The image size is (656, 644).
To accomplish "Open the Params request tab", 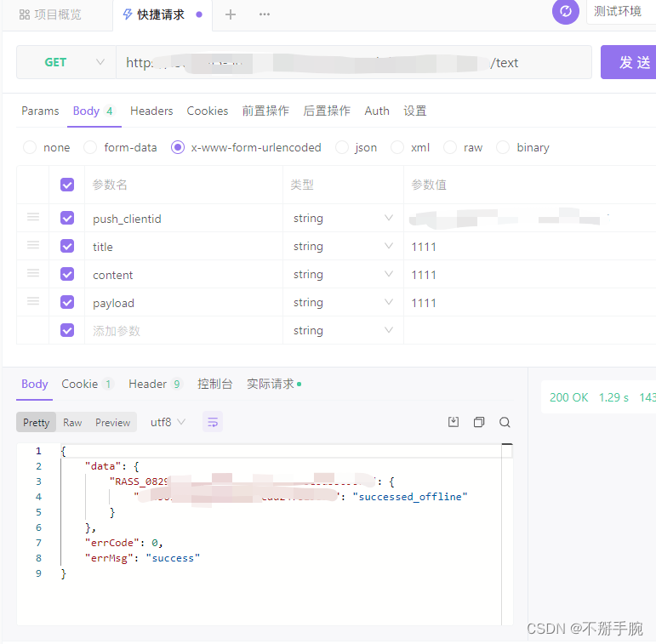I will tap(40, 111).
